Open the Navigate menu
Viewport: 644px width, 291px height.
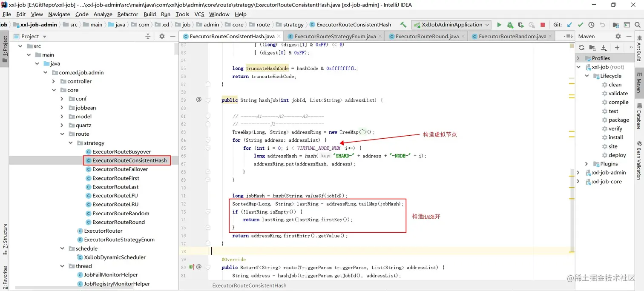tap(59, 14)
